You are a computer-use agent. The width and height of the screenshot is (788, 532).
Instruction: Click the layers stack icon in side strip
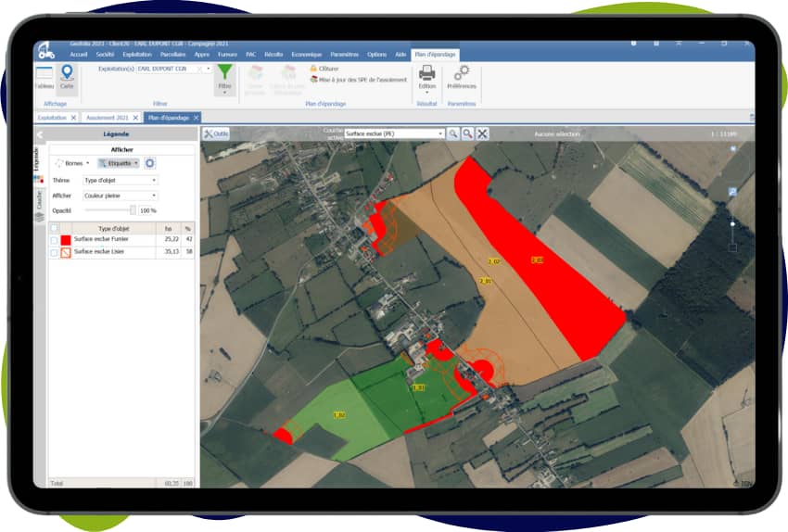coord(39,218)
